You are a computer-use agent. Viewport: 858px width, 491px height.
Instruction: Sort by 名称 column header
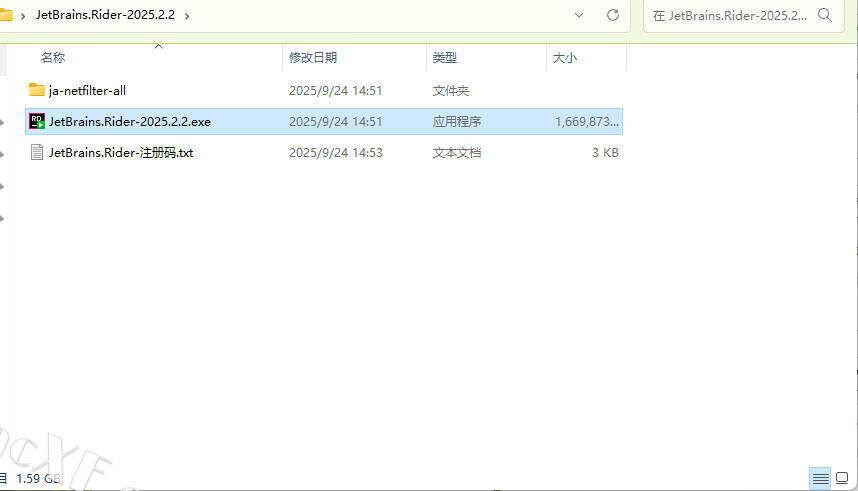point(53,57)
